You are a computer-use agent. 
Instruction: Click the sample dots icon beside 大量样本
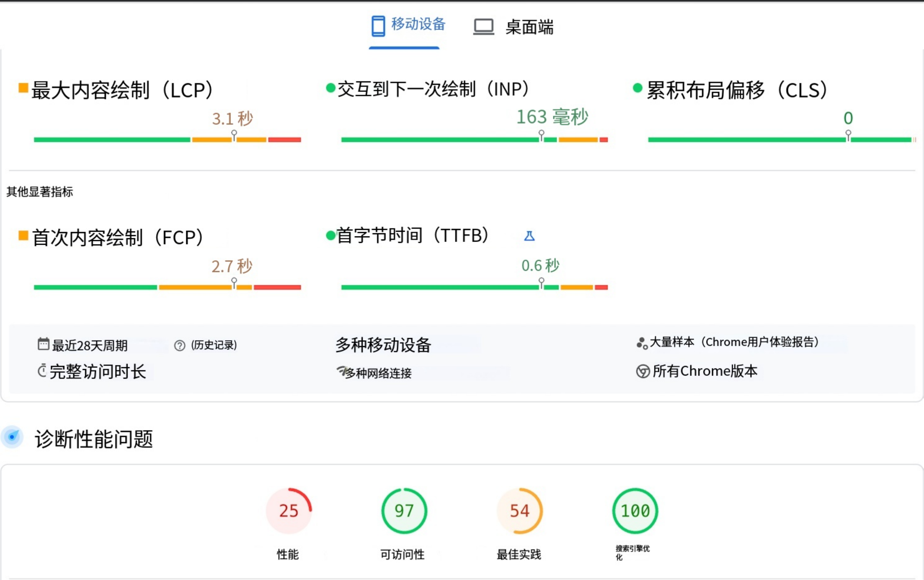[x=642, y=343]
